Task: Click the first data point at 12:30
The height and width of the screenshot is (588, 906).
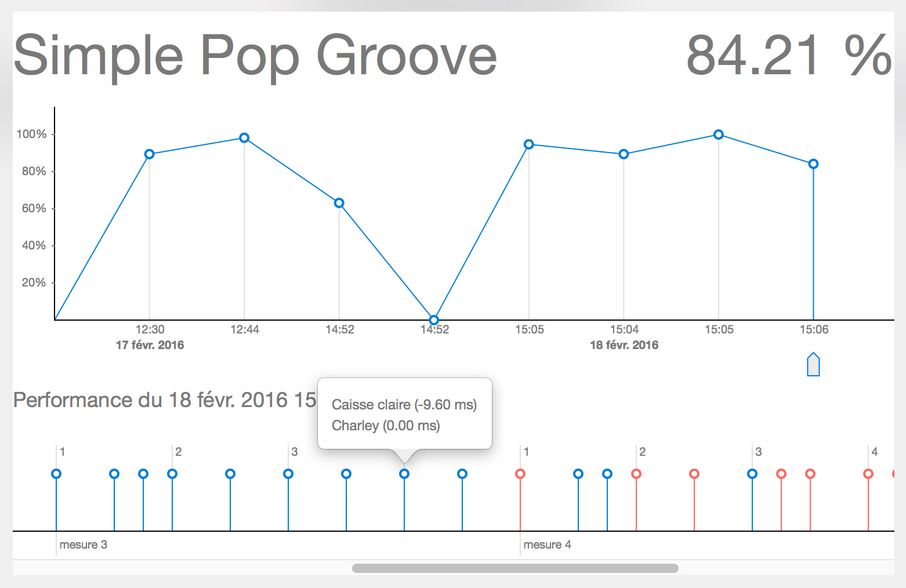Action: pos(150,154)
